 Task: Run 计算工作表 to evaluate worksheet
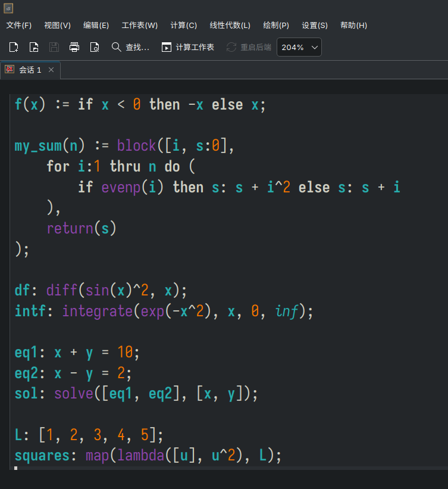[x=188, y=47]
